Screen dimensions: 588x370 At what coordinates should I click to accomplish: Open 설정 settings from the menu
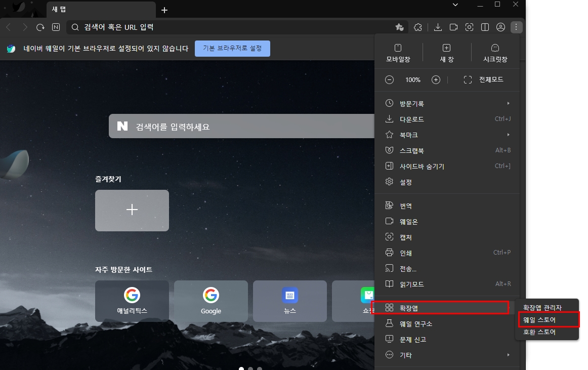[447, 182]
